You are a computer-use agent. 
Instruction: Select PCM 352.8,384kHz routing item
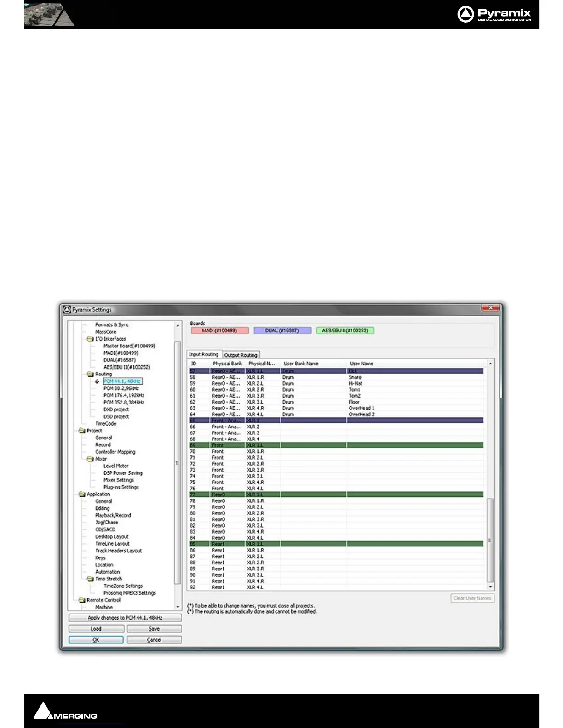click(124, 402)
